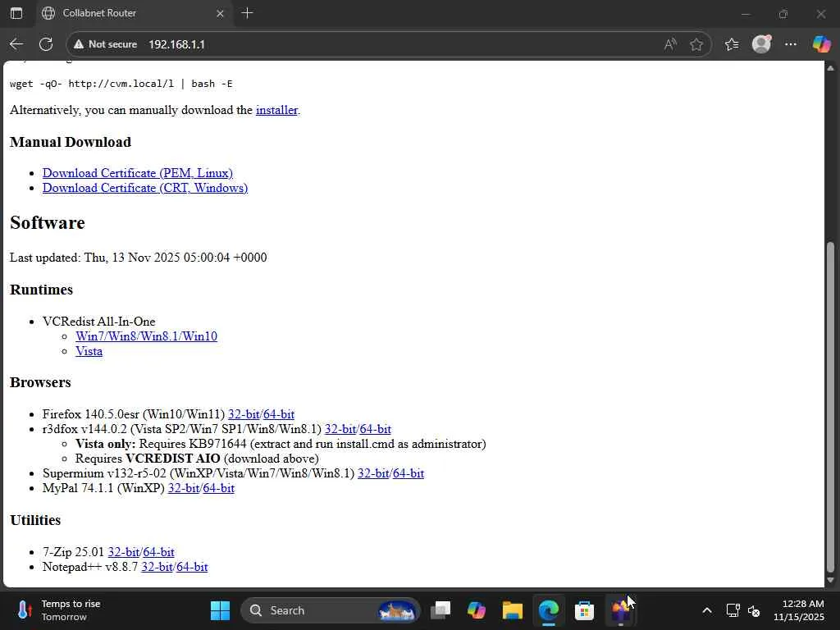Download MyPal 74.1.1 64-bit

(218, 489)
